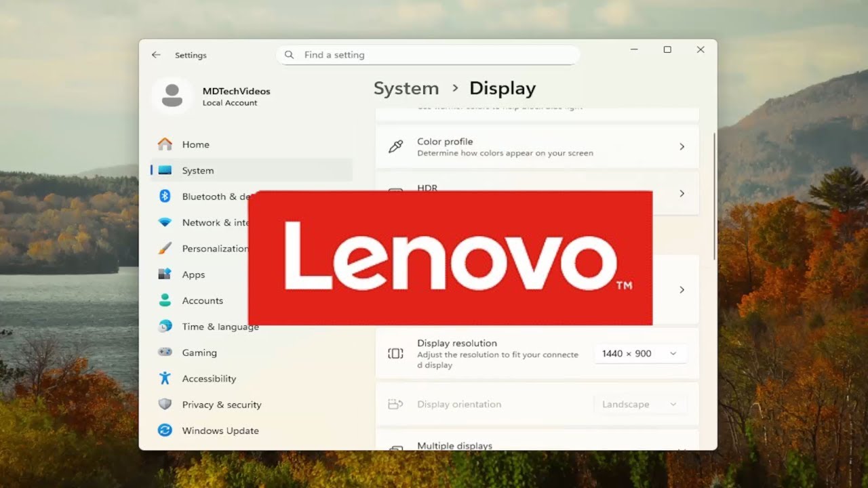868x488 pixels.
Task: Click the Apps icon in sidebar
Action: (x=165, y=274)
